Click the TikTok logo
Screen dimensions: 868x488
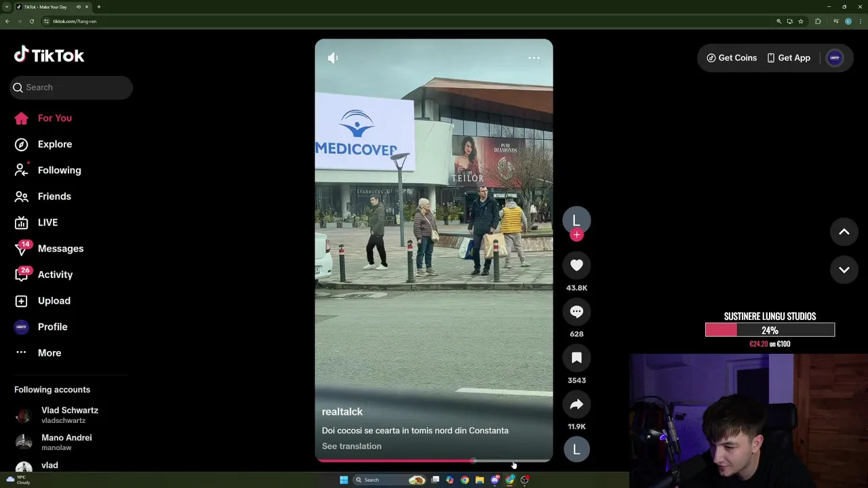(49, 55)
